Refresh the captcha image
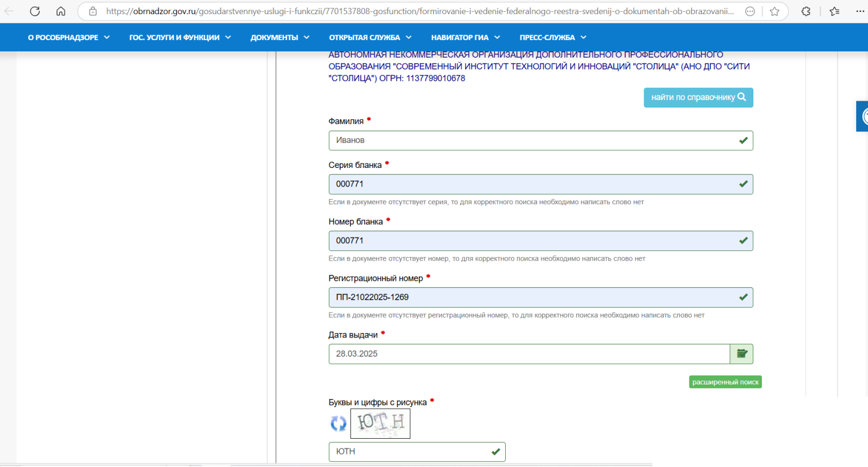The width and height of the screenshot is (868, 467). click(x=338, y=423)
